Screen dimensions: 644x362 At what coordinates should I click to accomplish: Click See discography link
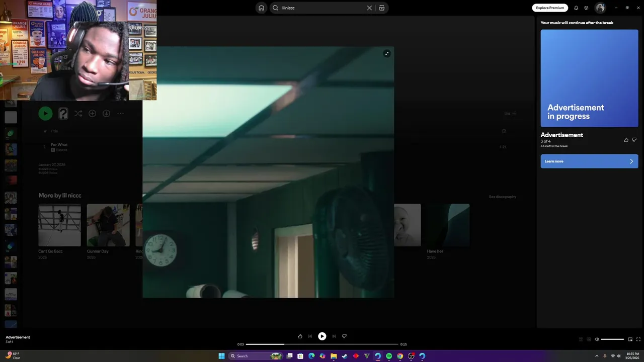tap(503, 197)
